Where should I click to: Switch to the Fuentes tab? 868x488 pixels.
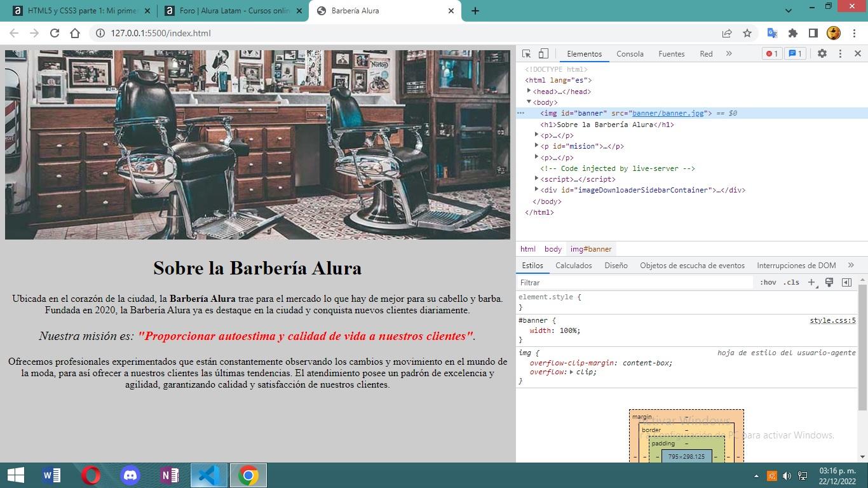(x=671, y=53)
